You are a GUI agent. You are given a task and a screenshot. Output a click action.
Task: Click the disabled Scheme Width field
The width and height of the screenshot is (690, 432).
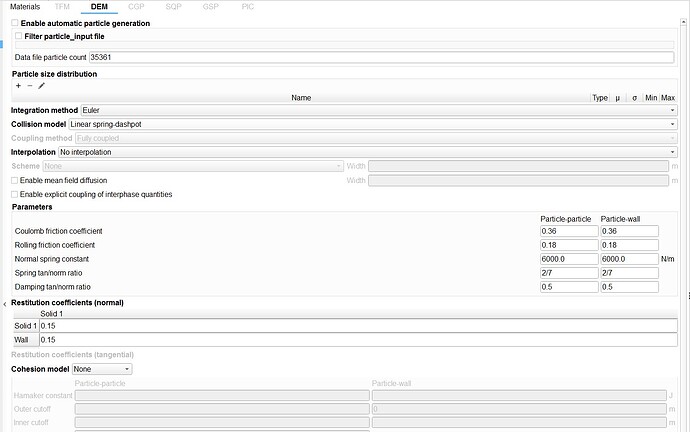coord(518,166)
